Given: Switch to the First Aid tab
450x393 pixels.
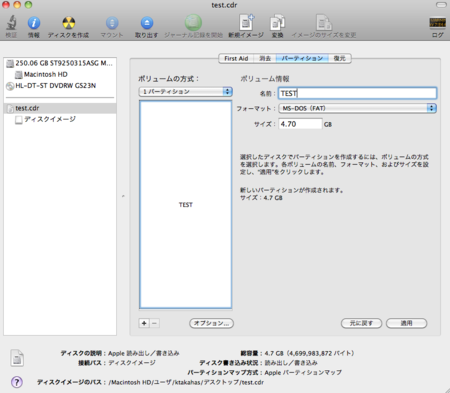Looking at the screenshot, I should 236,58.
